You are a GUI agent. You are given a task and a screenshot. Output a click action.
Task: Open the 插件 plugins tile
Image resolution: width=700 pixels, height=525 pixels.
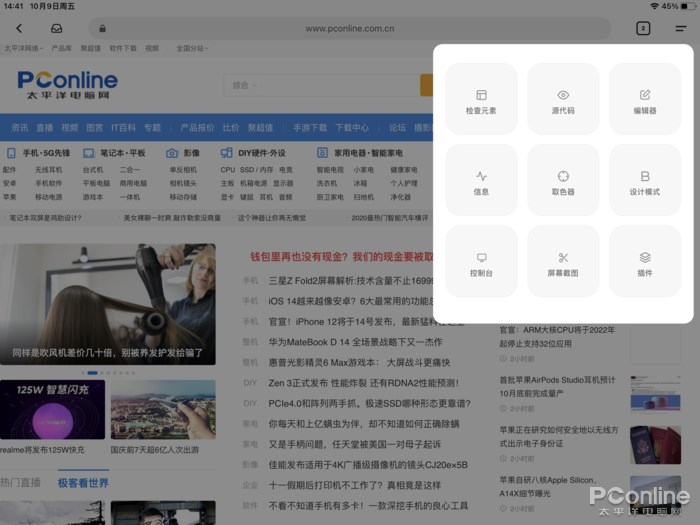pyautogui.click(x=645, y=262)
